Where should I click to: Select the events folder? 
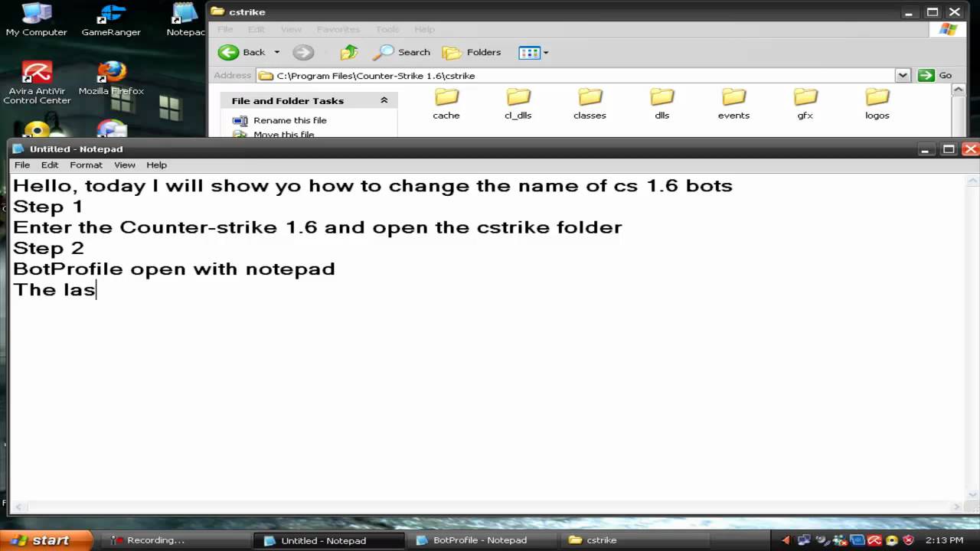pos(733,104)
